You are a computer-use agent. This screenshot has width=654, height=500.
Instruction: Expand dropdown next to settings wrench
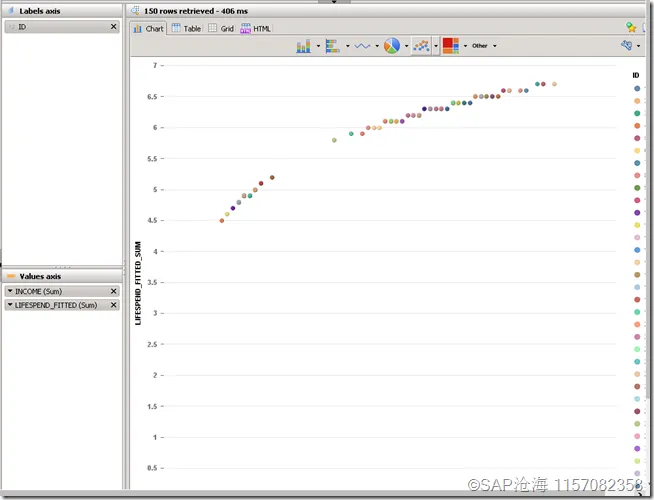[x=639, y=46]
